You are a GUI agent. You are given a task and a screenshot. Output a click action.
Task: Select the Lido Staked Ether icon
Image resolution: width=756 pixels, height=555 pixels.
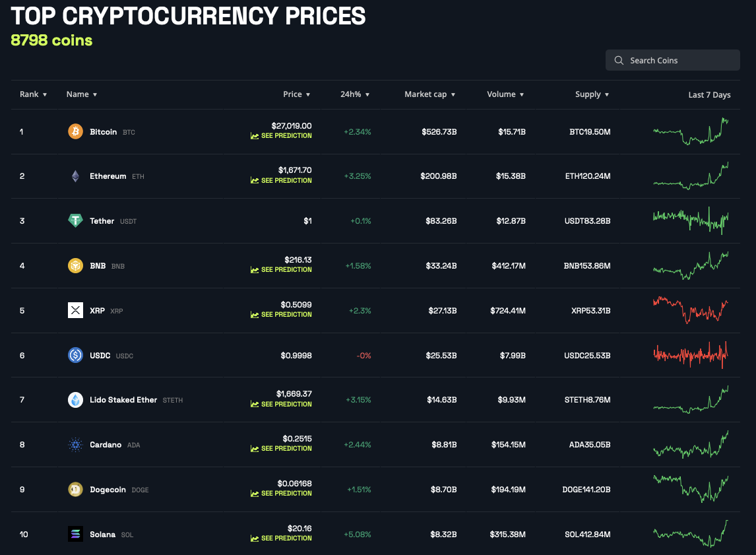tap(75, 400)
